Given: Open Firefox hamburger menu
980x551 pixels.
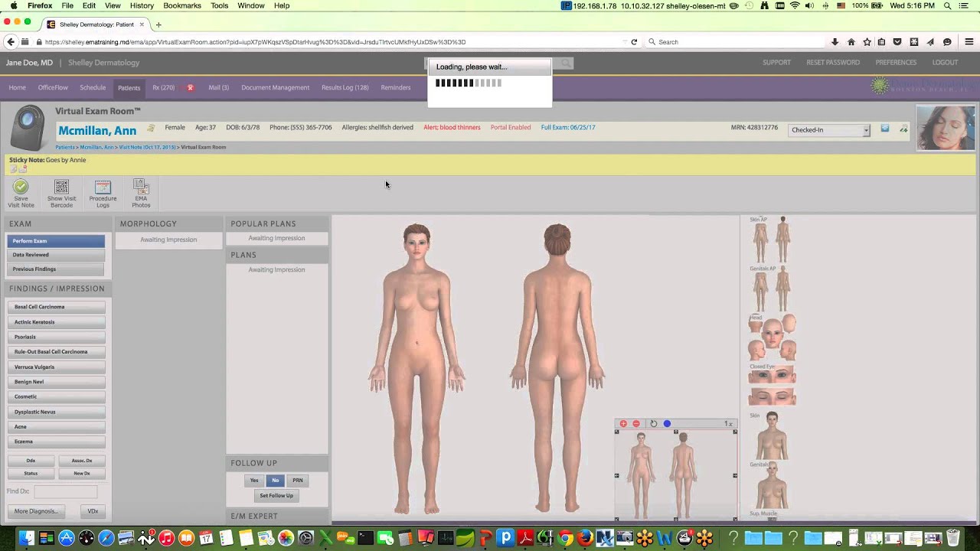Looking at the screenshot, I should 969,42.
